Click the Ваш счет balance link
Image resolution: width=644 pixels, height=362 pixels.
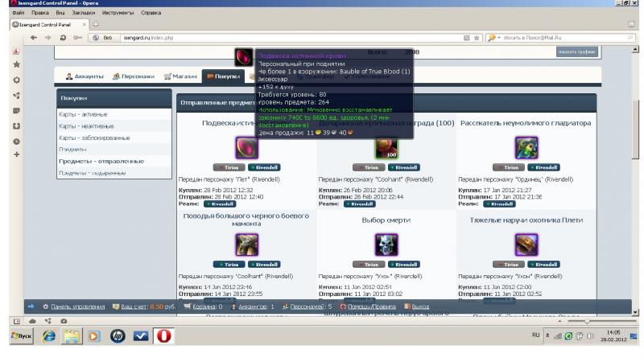(134, 306)
